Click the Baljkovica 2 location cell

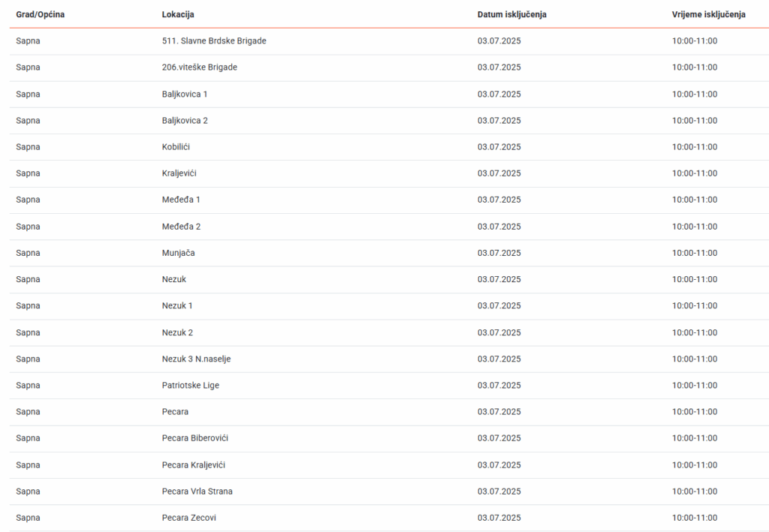185,120
